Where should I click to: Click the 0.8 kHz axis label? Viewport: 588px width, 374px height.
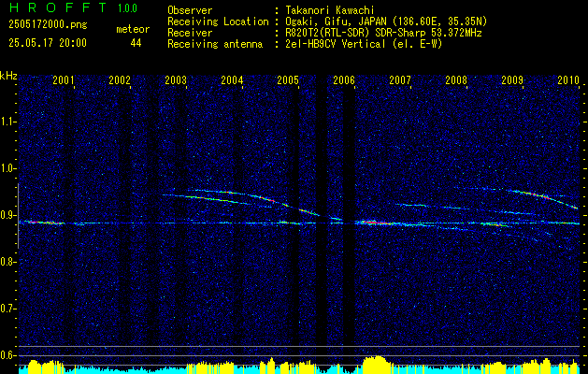7,262
